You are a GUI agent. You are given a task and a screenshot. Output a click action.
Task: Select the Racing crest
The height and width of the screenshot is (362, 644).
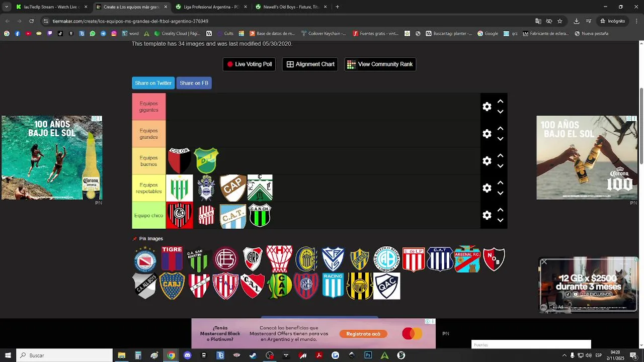333,286
